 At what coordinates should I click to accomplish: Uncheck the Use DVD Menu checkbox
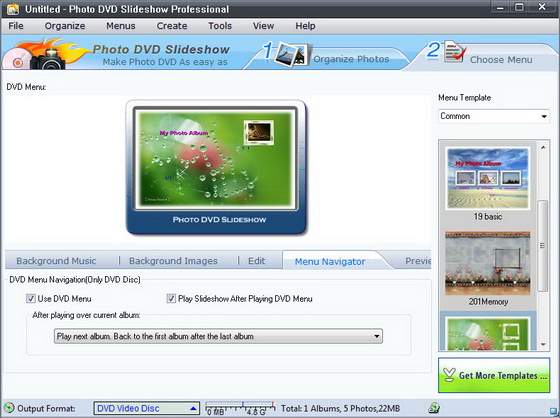point(31,298)
